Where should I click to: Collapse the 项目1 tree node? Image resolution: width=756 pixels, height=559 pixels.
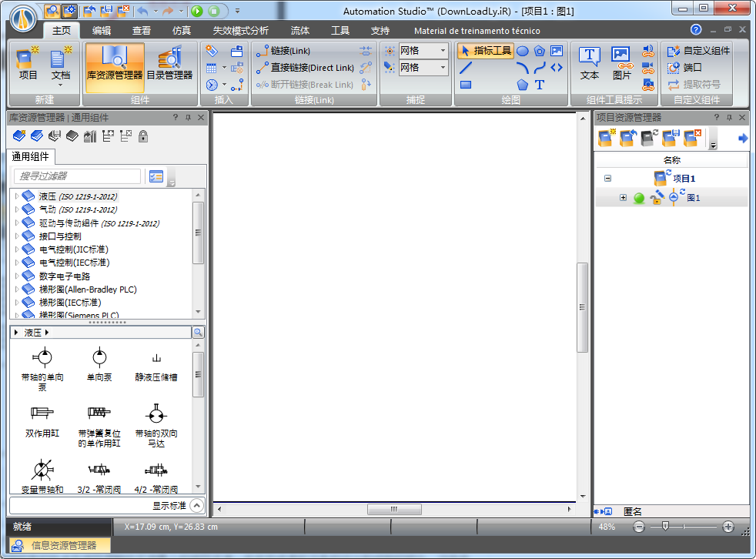[606, 178]
